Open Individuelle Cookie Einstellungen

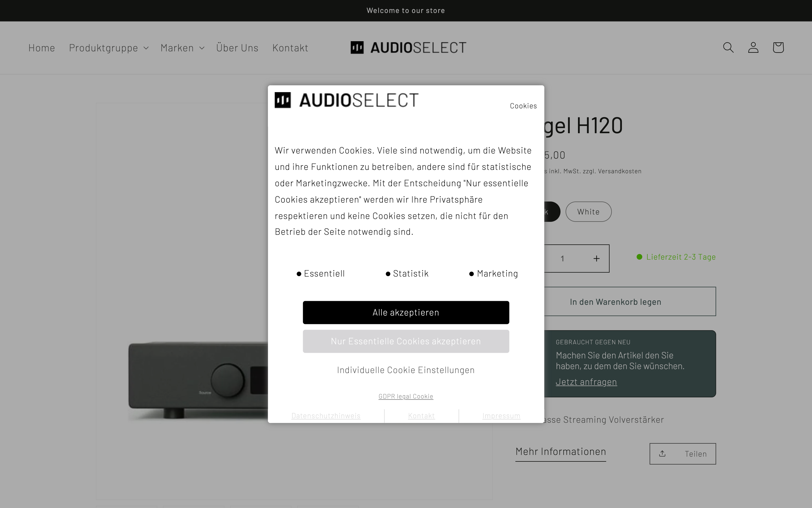(x=406, y=370)
